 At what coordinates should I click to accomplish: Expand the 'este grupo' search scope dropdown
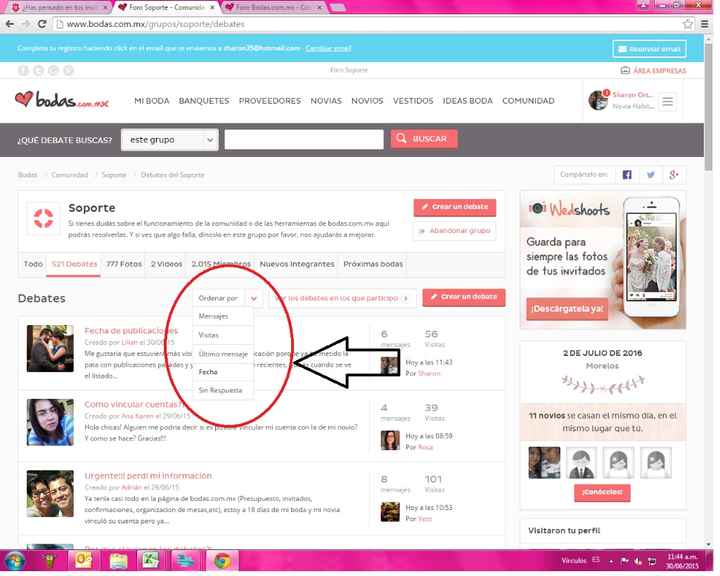(x=169, y=140)
